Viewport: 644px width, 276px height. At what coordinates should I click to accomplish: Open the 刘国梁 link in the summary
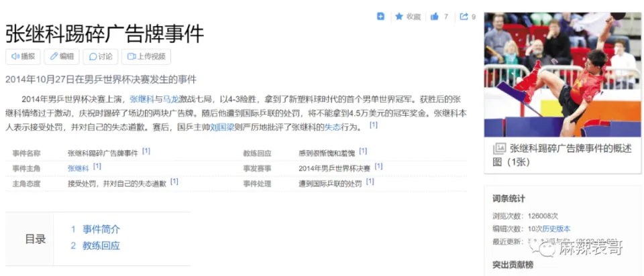[221, 127]
